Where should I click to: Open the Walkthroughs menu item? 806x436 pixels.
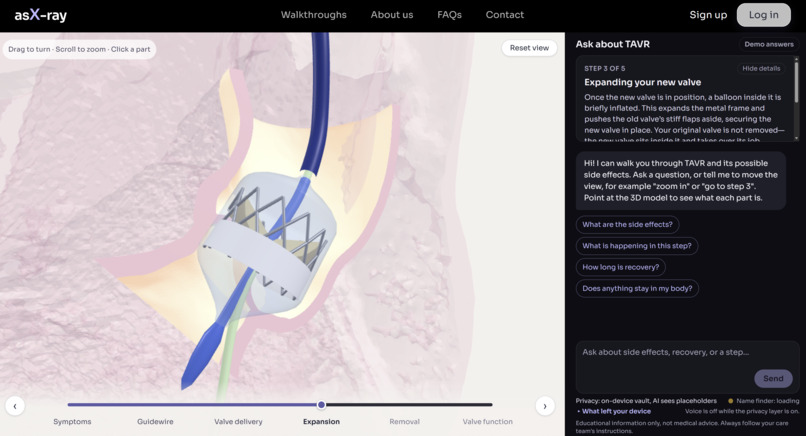314,15
